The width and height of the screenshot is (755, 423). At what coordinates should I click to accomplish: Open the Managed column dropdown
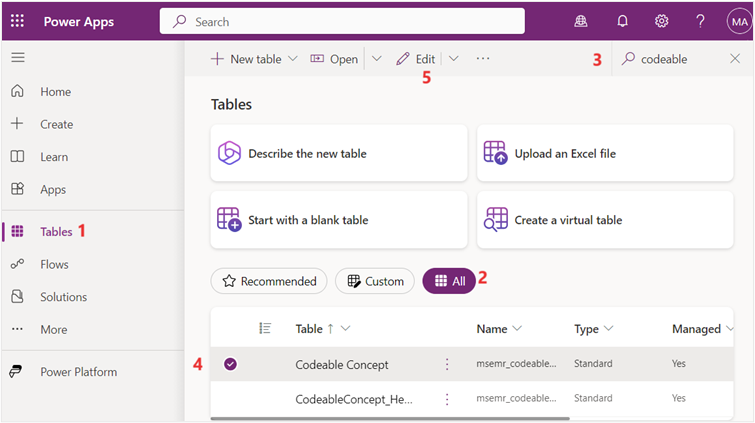pyautogui.click(x=729, y=329)
